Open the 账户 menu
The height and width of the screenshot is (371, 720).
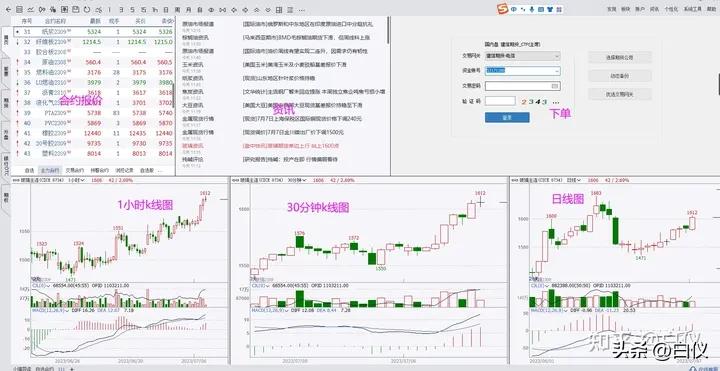click(640, 9)
